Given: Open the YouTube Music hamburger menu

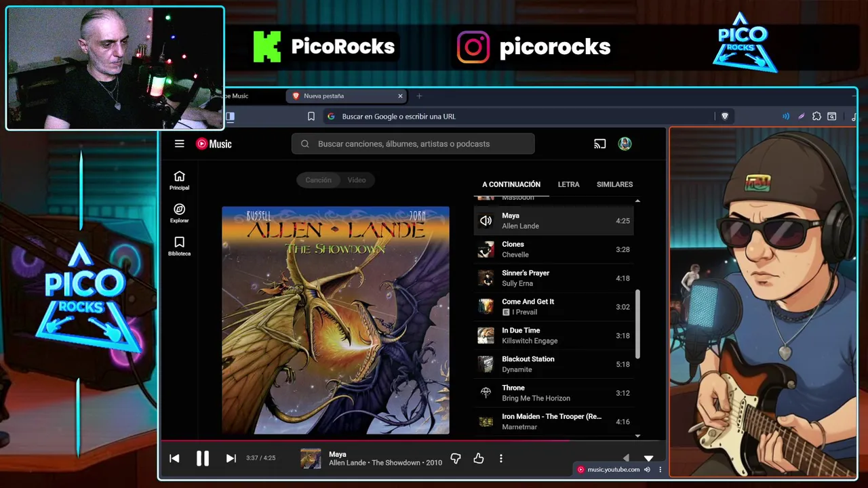Looking at the screenshot, I should [179, 144].
